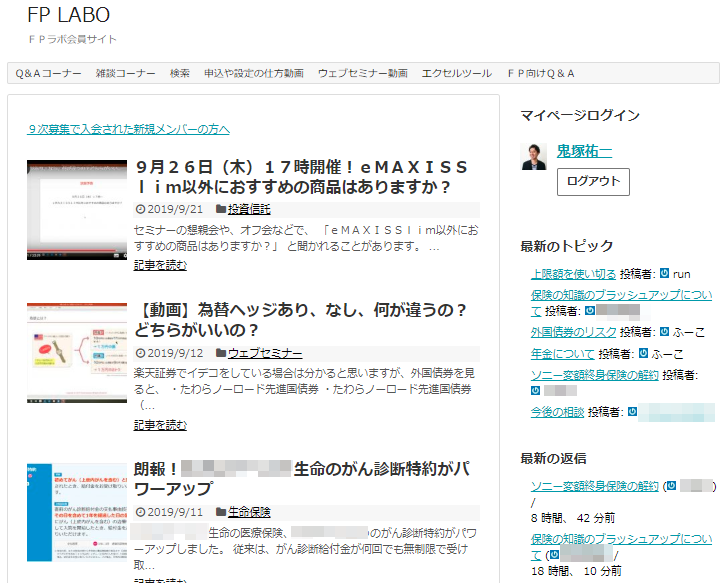Click avatar icon on 年金について row
The height and width of the screenshot is (583, 724).
[643, 354]
